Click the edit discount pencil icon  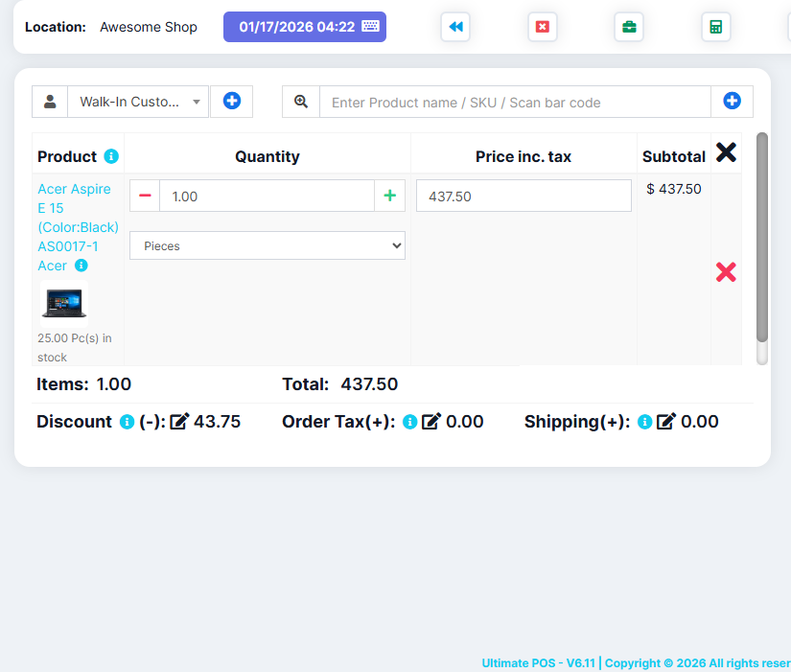(179, 422)
